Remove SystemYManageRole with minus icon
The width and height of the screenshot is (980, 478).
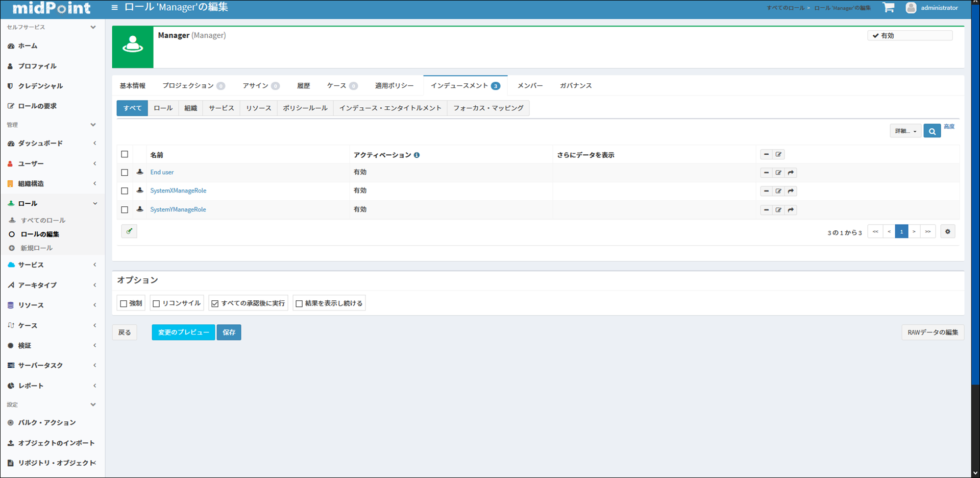pyautogui.click(x=767, y=210)
